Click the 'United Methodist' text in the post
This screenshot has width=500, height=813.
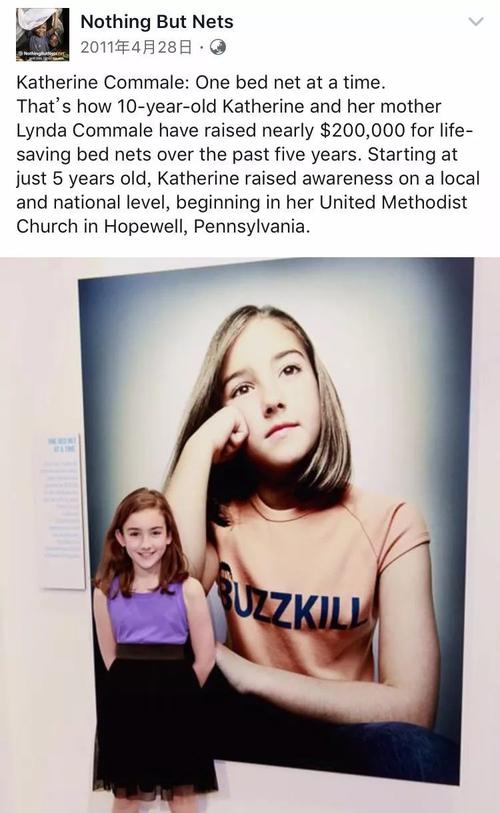coord(393,202)
